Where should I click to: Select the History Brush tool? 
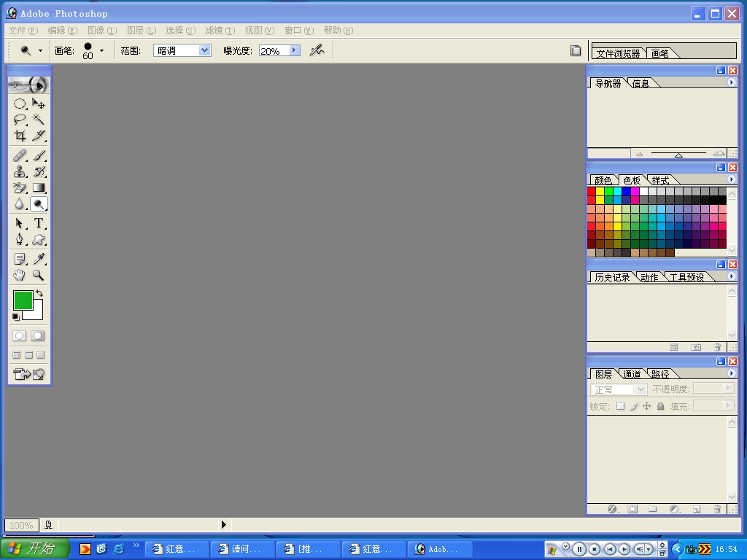coord(38,171)
